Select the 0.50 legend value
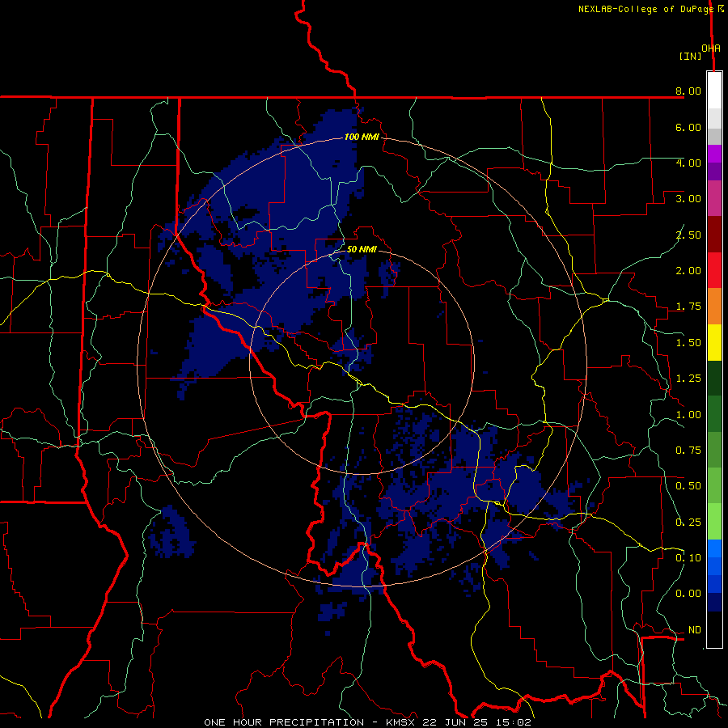This screenshot has height=728, width=728. 688,486
